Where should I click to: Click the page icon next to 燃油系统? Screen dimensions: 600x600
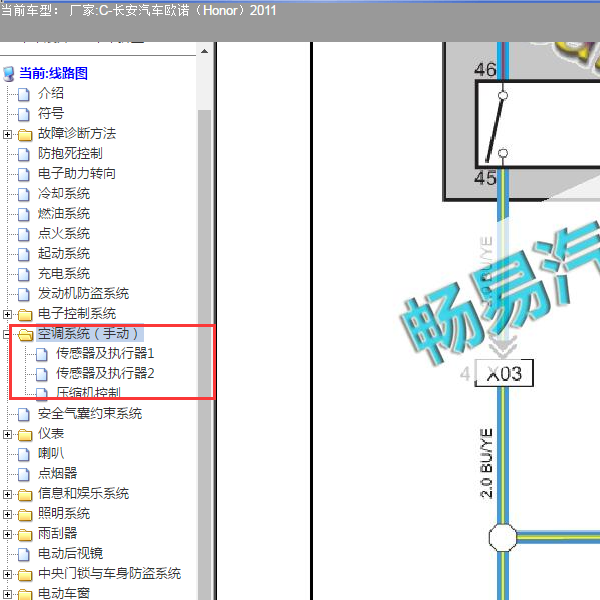24,215
